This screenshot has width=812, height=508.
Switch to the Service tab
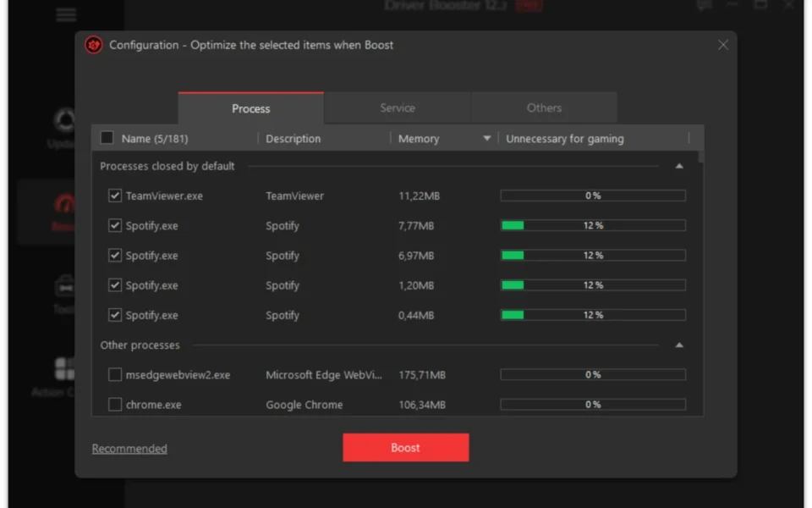[398, 108]
